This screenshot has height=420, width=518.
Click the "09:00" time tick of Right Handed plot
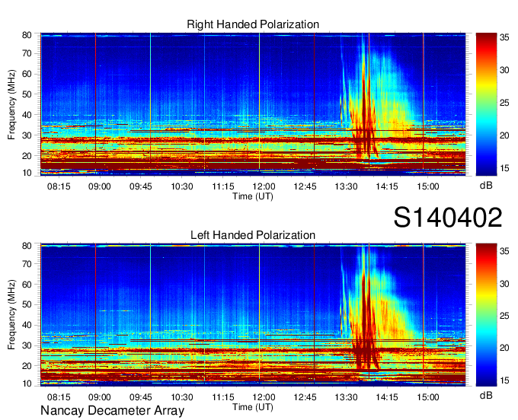pyautogui.click(x=100, y=186)
